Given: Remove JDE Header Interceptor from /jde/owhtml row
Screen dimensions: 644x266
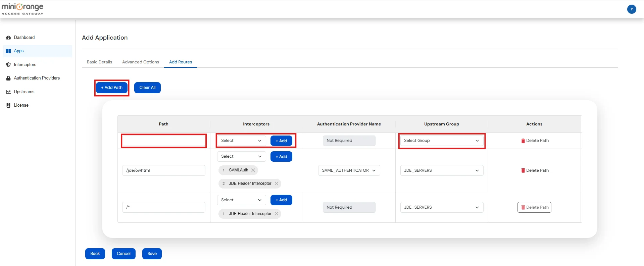Looking at the screenshot, I should pos(277,183).
